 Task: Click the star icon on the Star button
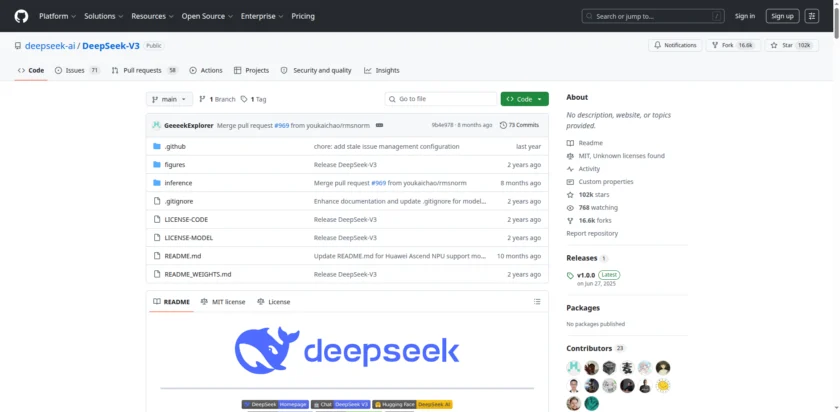pos(774,46)
